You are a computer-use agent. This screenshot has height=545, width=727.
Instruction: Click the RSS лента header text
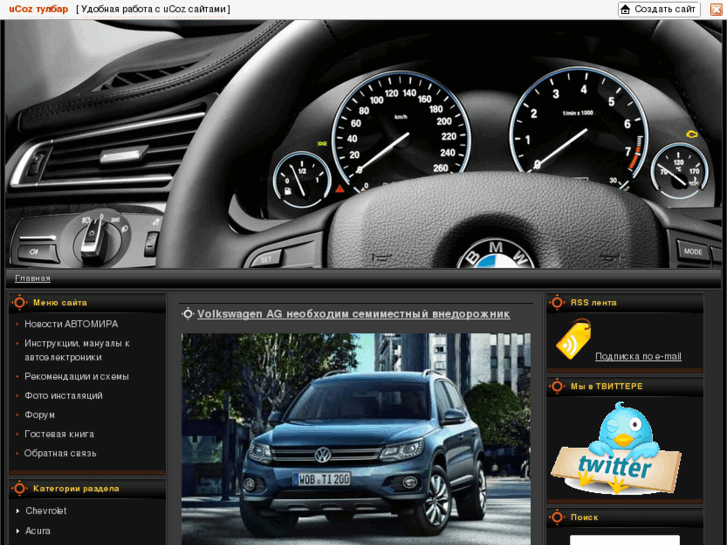[x=593, y=303]
